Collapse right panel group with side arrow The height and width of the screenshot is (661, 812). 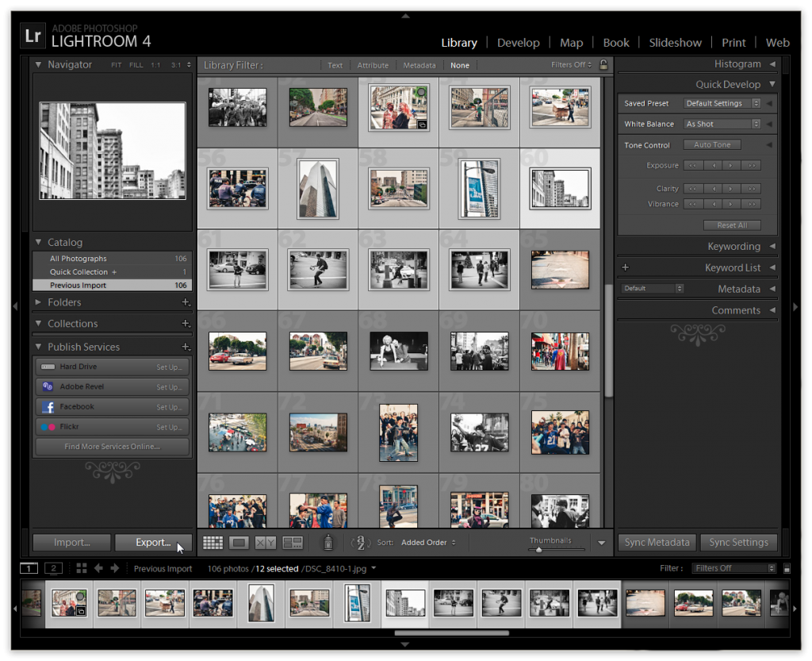point(795,306)
